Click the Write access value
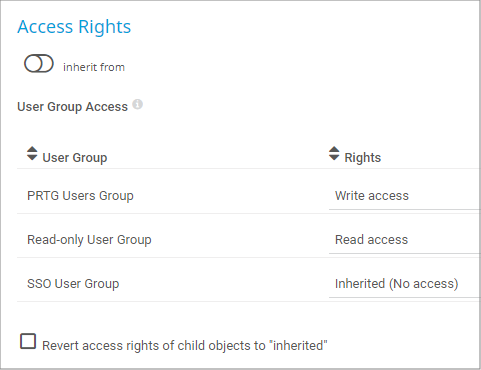The image size is (481, 370). click(x=372, y=196)
